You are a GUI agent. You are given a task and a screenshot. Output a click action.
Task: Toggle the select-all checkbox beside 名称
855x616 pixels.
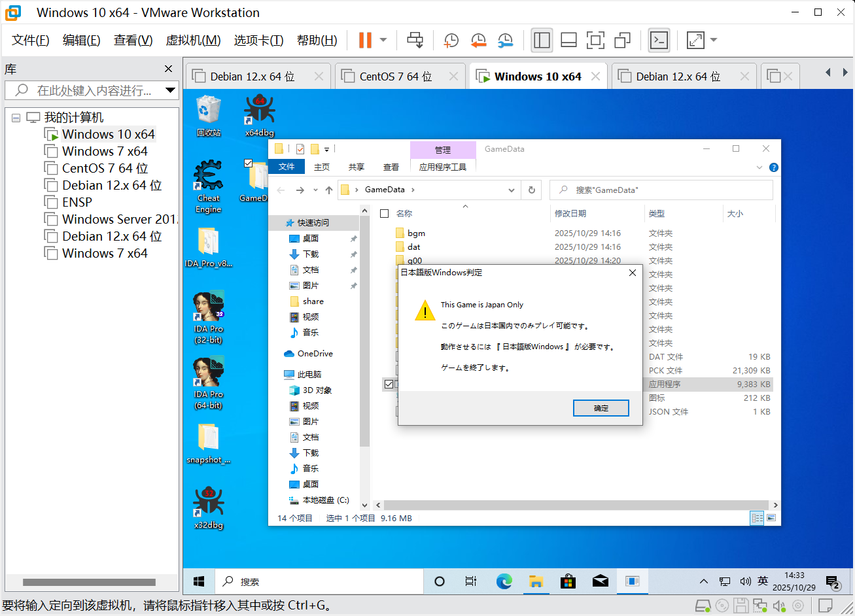pos(385,213)
